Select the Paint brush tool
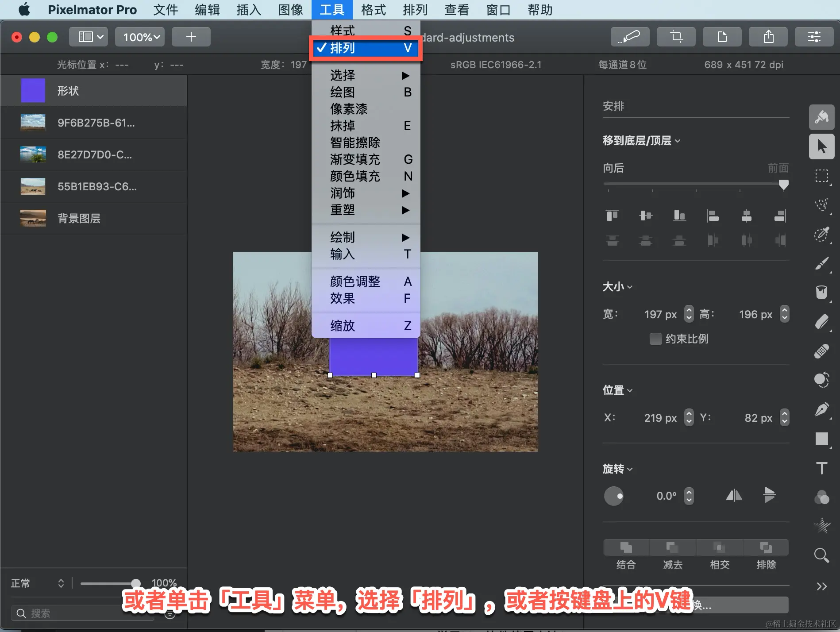This screenshot has height=632, width=840. [x=822, y=263]
